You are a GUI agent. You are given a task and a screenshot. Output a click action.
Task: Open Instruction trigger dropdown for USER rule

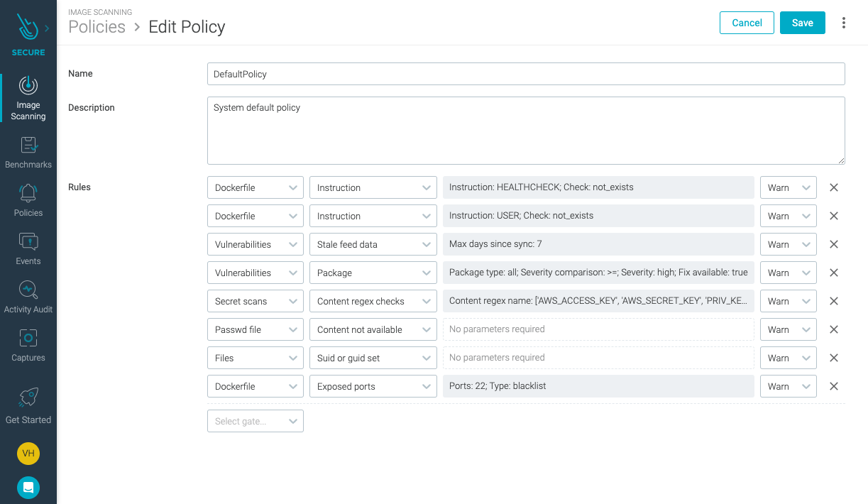tap(373, 216)
